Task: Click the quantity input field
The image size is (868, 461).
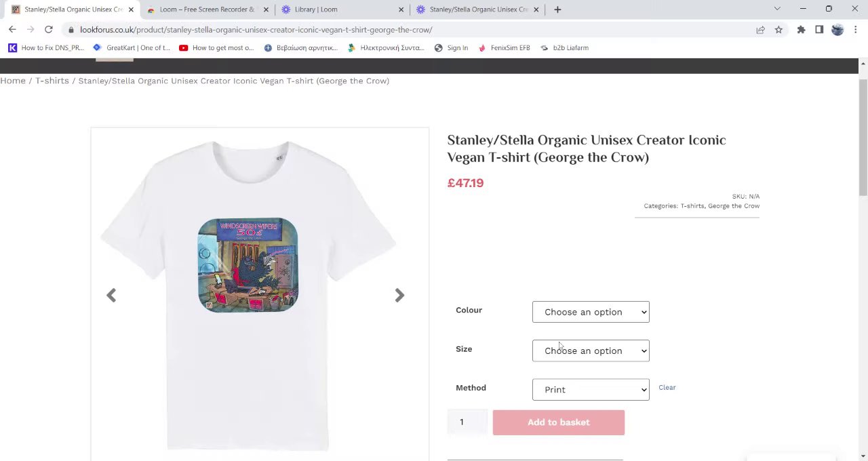Action: pos(467,422)
